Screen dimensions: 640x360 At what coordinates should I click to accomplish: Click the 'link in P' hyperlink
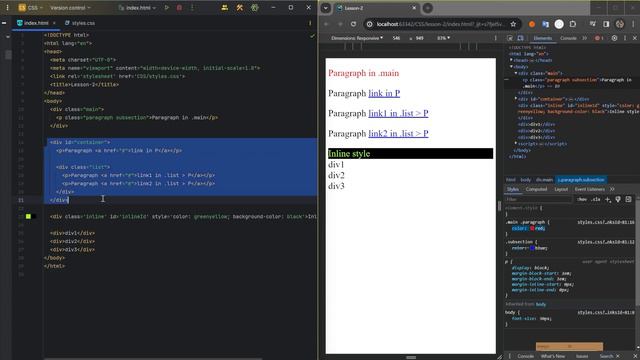[384, 93]
